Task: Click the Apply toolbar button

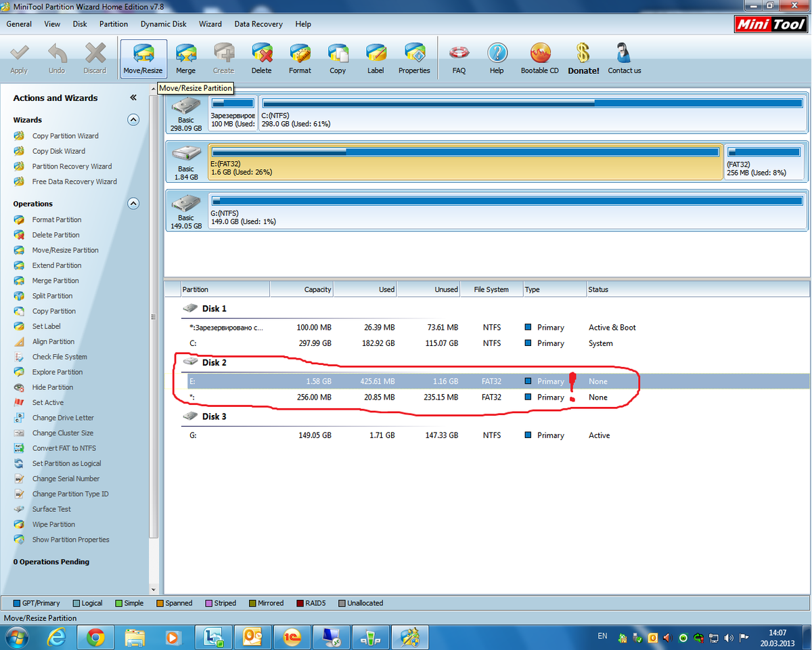Action: pos(19,59)
